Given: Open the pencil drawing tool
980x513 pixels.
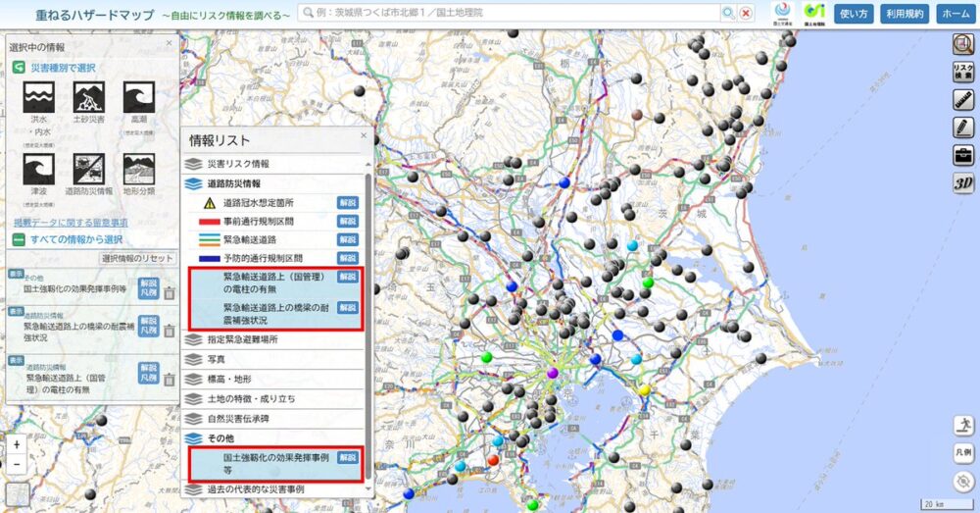Looking at the screenshot, I should (x=962, y=127).
